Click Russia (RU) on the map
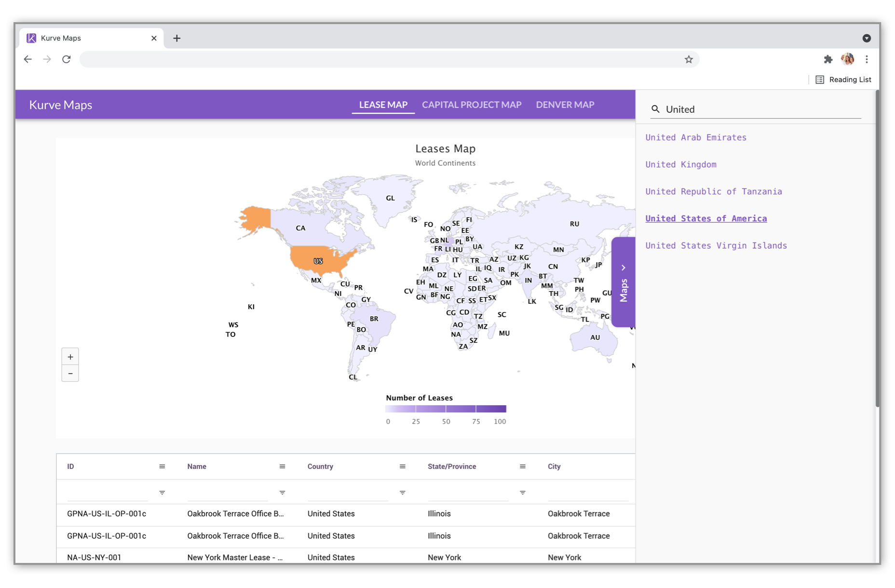This screenshot has height=588, width=895. [574, 224]
